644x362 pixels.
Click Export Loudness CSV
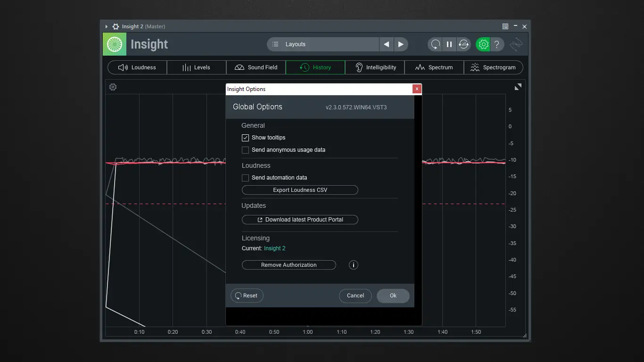pyautogui.click(x=300, y=190)
